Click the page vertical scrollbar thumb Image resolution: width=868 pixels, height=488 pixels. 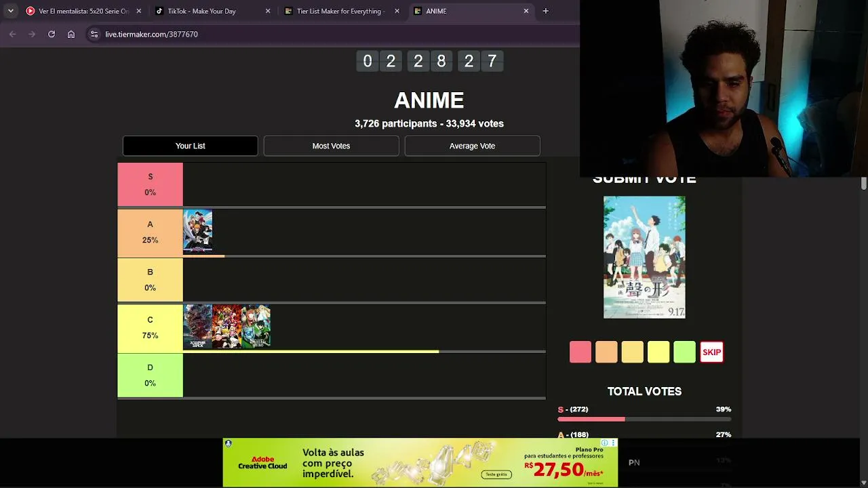tap(863, 183)
